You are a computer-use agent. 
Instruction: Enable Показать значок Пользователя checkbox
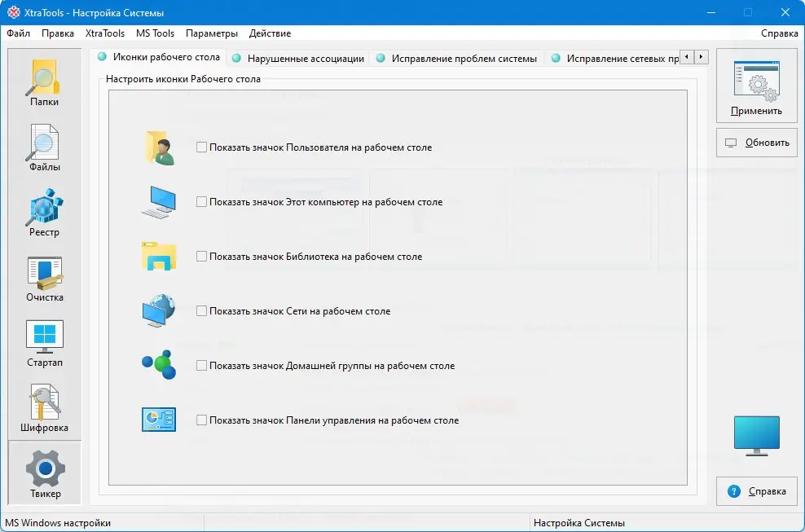pyautogui.click(x=201, y=147)
